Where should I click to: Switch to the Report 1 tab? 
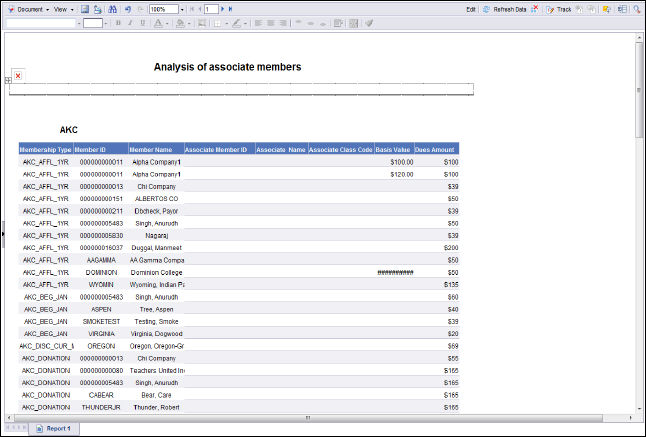53,428
